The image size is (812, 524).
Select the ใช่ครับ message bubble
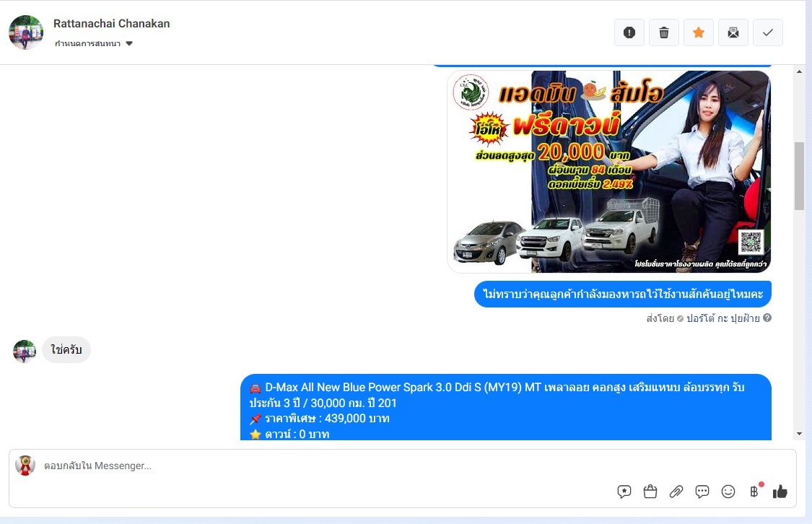pos(66,349)
